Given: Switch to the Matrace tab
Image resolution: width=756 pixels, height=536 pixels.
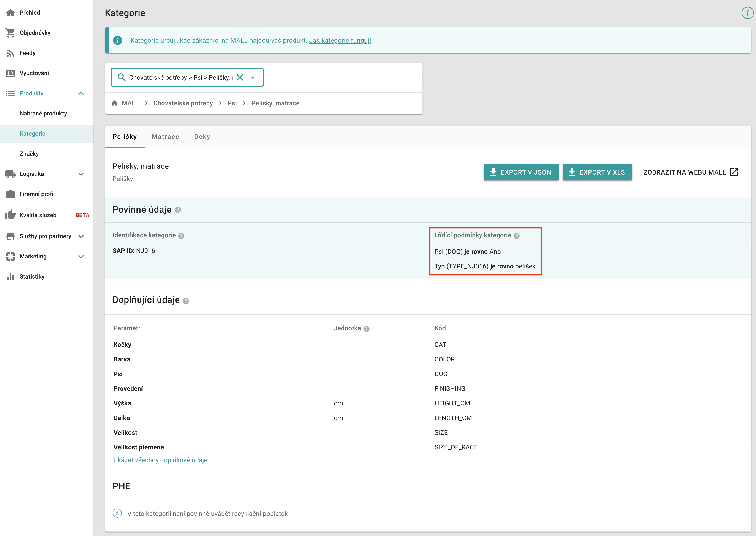Looking at the screenshot, I should pos(165,137).
